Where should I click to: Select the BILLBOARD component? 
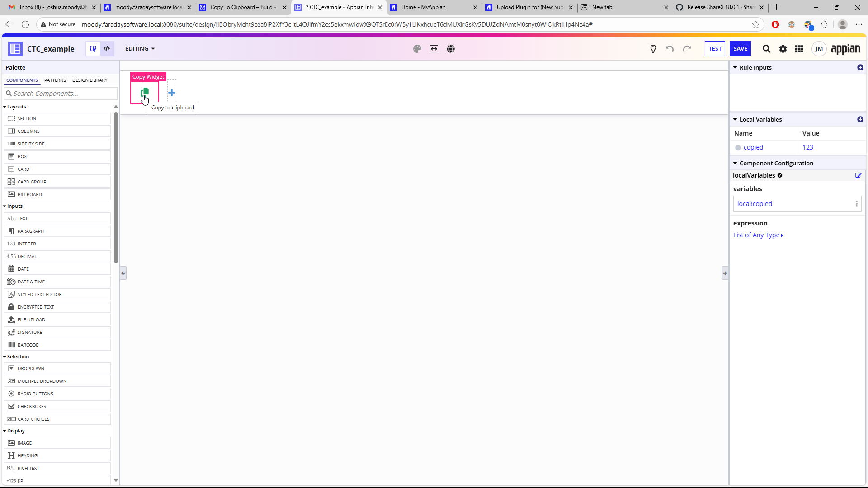[x=57, y=195]
